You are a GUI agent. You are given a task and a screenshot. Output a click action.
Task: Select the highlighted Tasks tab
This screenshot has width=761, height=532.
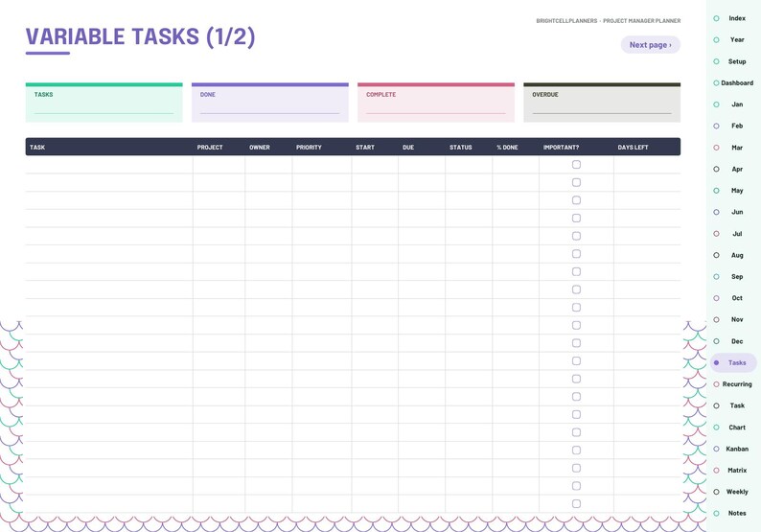click(x=733, y=362)
